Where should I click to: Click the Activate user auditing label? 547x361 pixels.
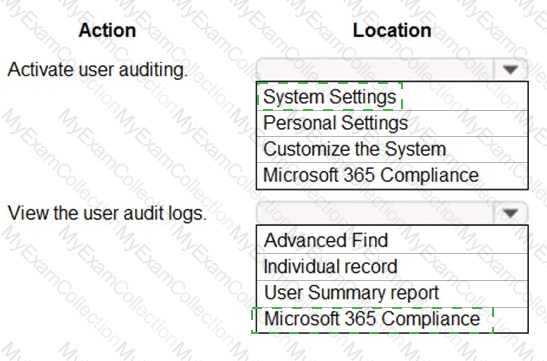pos(98,69)
